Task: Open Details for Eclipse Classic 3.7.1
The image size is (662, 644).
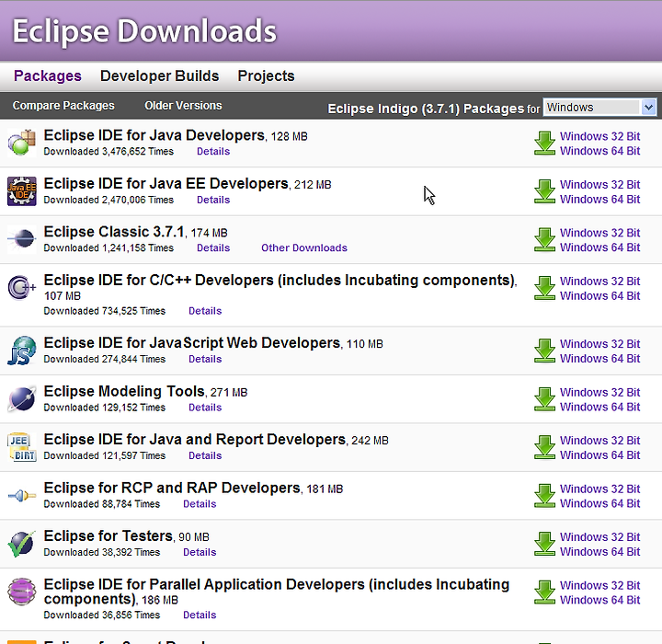Action: [x=213, y=247]
